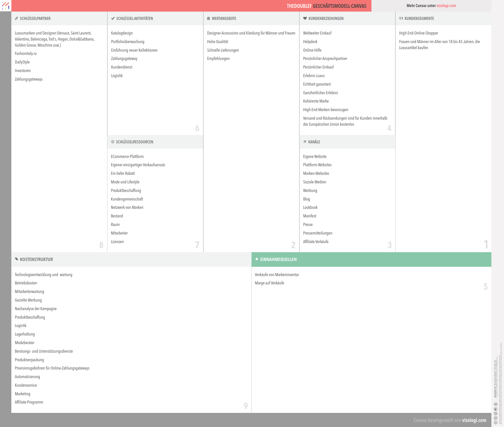Image resolution: width=504 pixels, height=427 pixels.
Task: Click the star icon beside Einnahmequellen
Action: tap(257, 259)
